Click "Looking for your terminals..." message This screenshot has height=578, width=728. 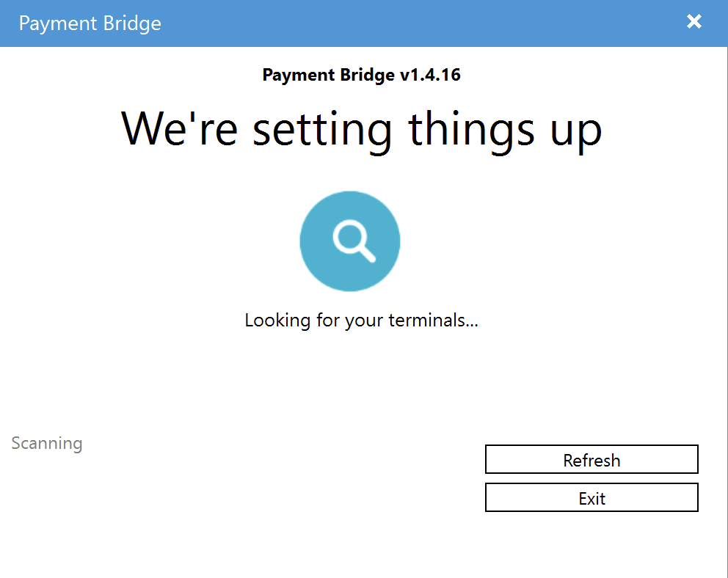(361, 321)
